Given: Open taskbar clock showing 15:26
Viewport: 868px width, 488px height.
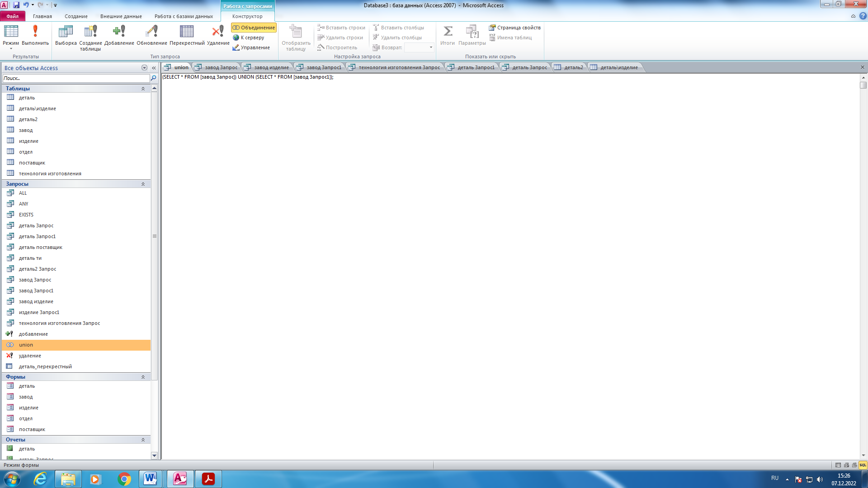Looking at the screenshot, I should pyautogui.click(x=844, y=479).
